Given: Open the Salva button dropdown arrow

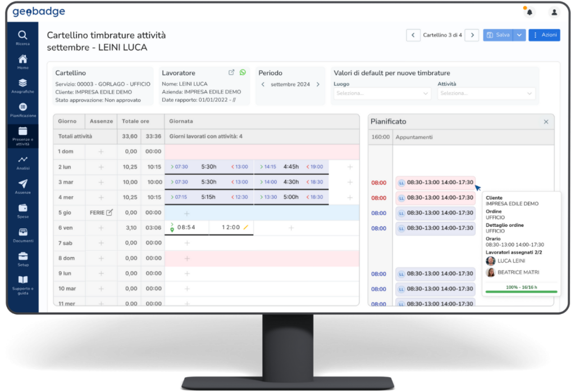Looking at the screenshot, I should point(519,35).
